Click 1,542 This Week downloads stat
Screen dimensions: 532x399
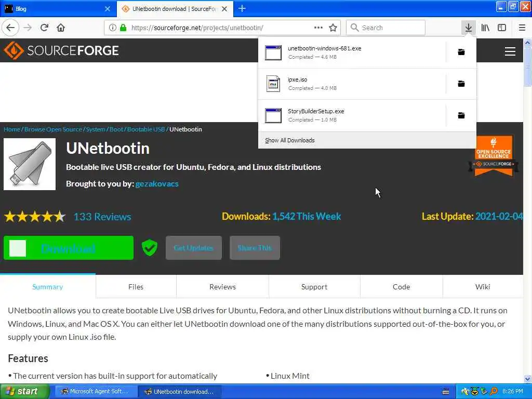(307, 217)
